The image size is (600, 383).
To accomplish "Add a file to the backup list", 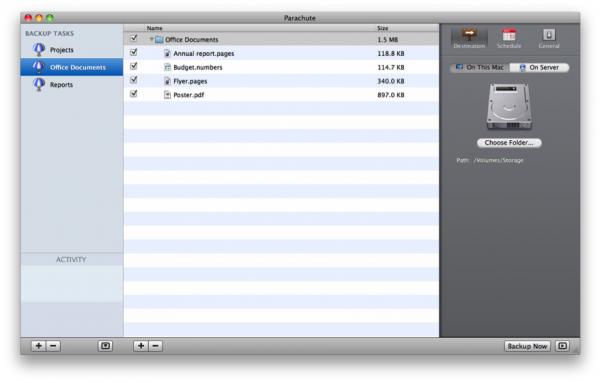I will [x=141, y=346].
